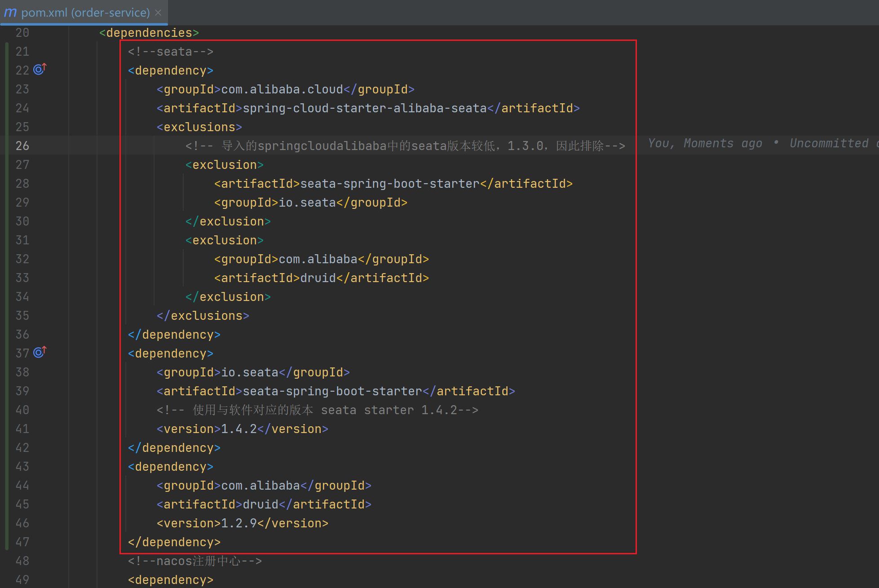Click the Maven 'm' icon on the pom.xml tab

[10, 13]
